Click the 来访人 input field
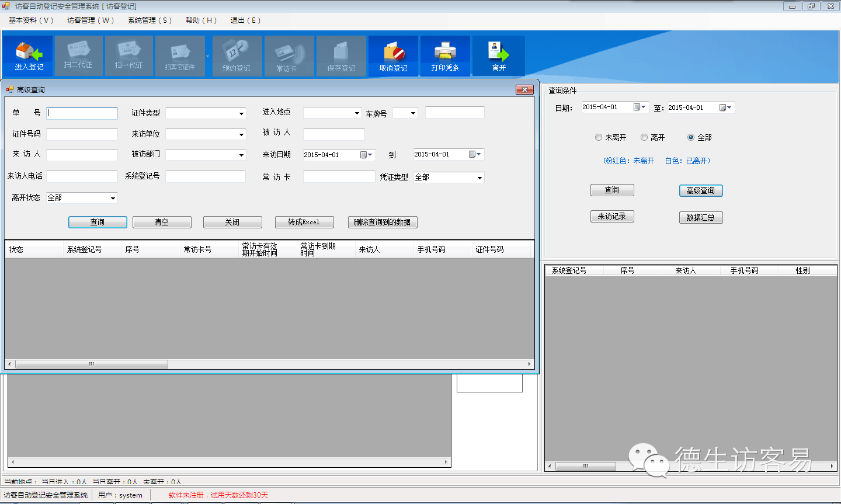This screenshot has width=841, height=504. pos(82,155)
